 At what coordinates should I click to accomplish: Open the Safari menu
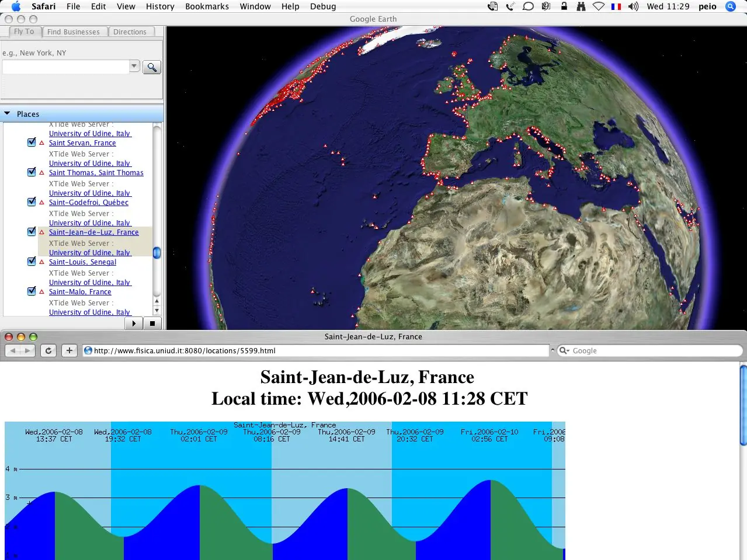[44, 6]
